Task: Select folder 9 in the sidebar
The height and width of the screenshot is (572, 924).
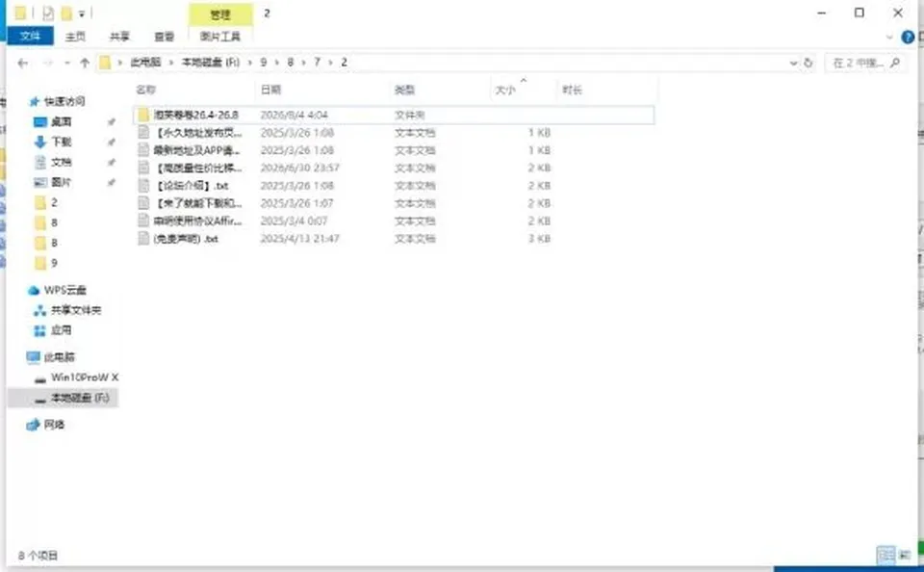Action: [x=54, y=263]
